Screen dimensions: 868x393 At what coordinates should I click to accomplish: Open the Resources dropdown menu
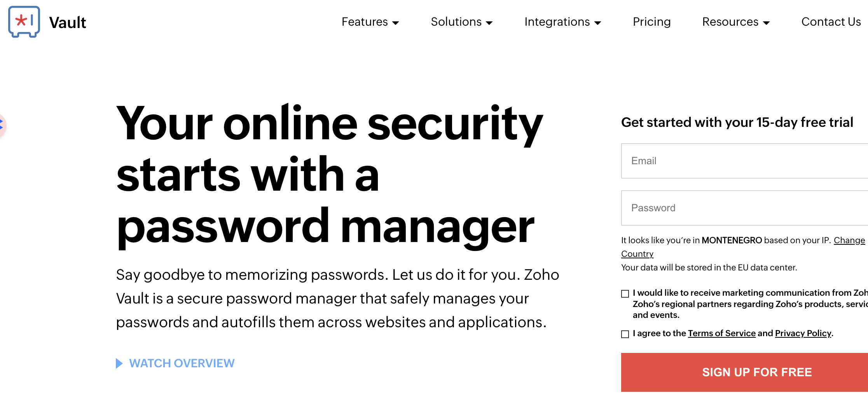pos(735,22)
